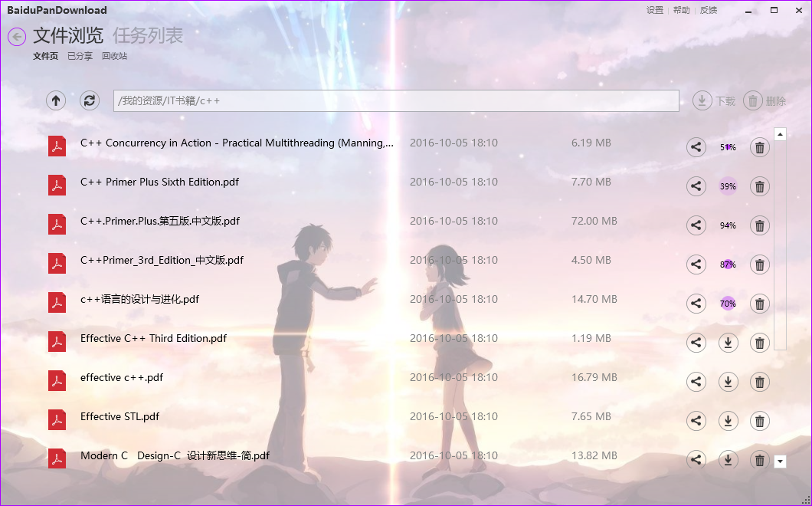Open 帮助 help link
Viewport: 812px width, 506px height.
tap(682, 10)
